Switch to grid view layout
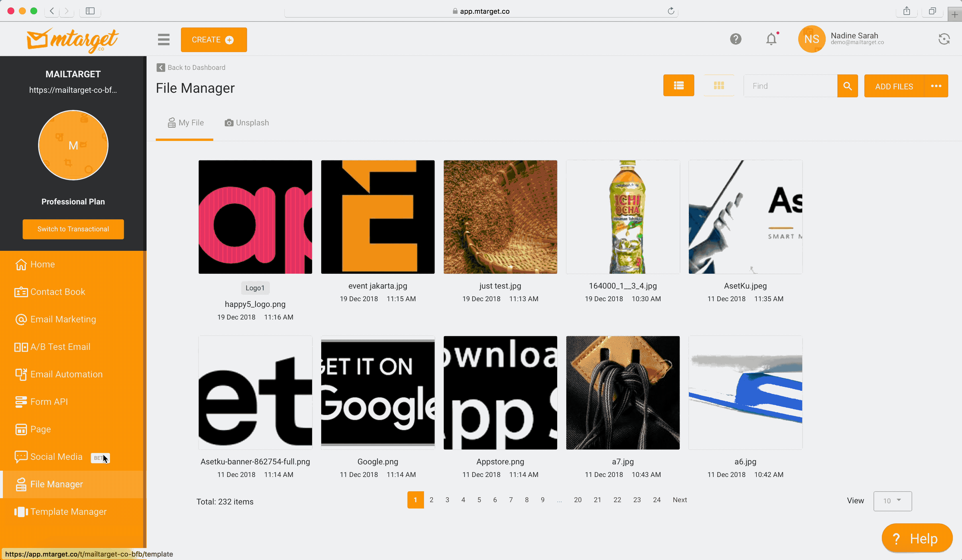The height and width of the screenshot is (560, 962). (x=718, y=86)
